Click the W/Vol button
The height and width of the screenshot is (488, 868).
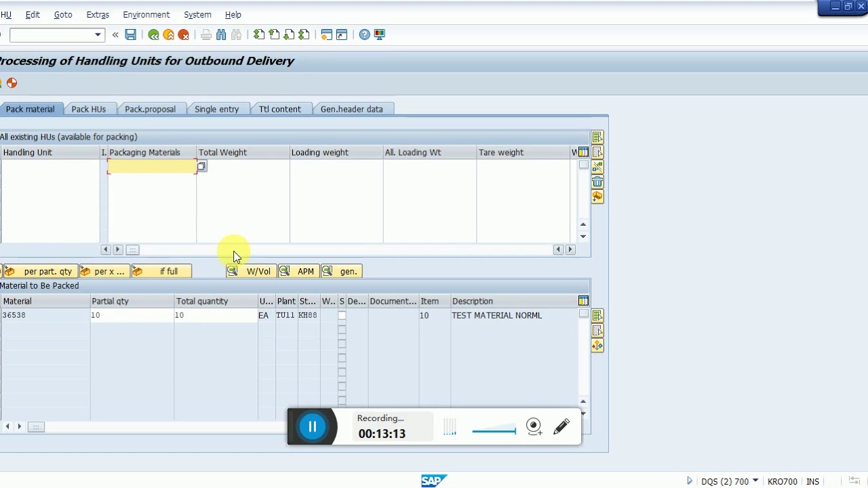[x=251, y=271]
